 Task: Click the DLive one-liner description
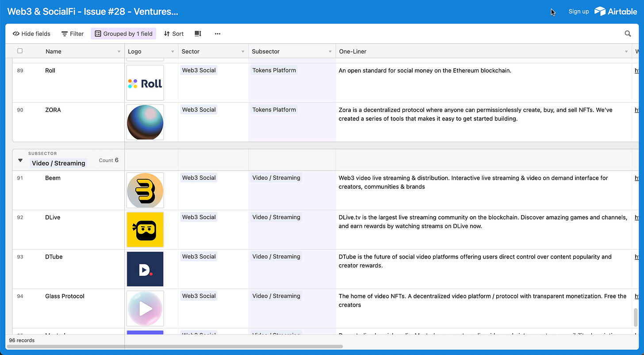point(483,222)
